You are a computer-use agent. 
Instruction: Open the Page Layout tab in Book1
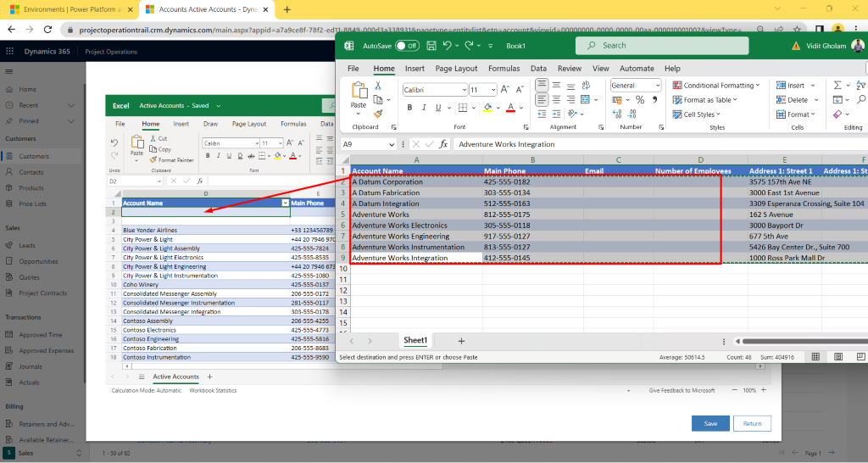coord(456,69)
